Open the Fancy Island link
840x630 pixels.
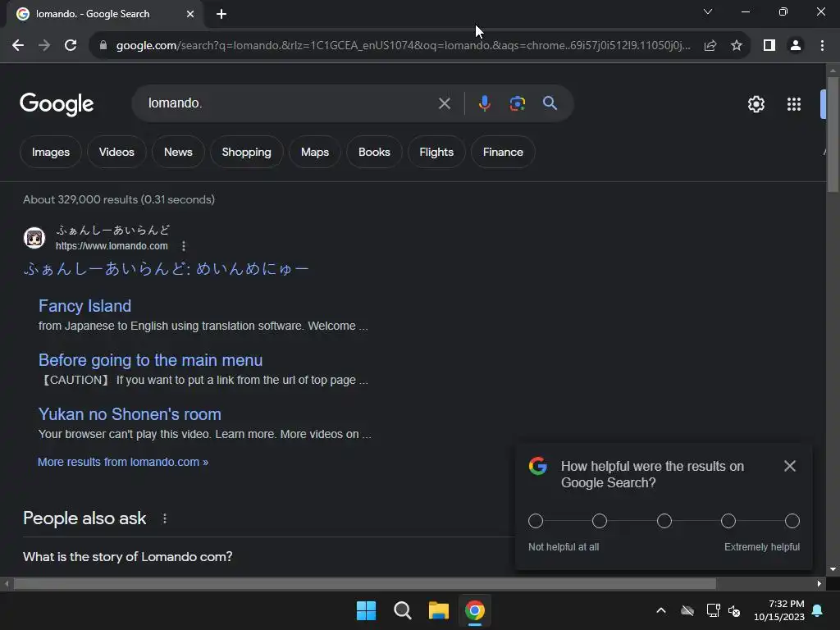84,306
